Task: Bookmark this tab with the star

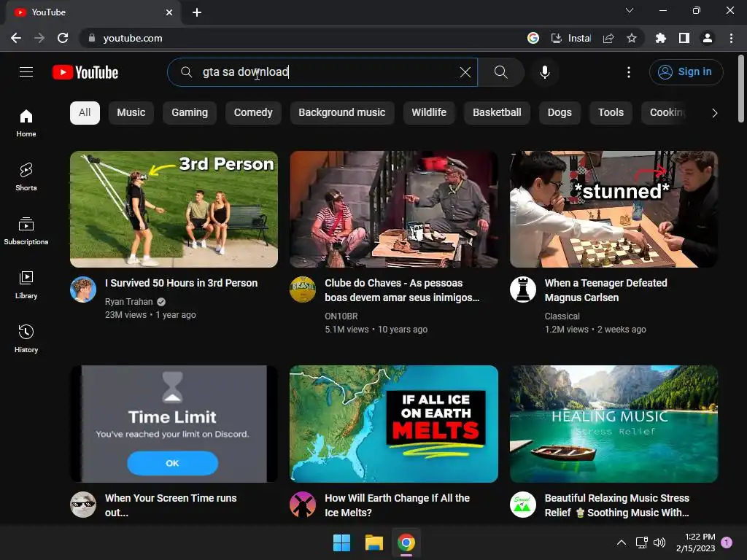Action: click(x=632, y=38)
